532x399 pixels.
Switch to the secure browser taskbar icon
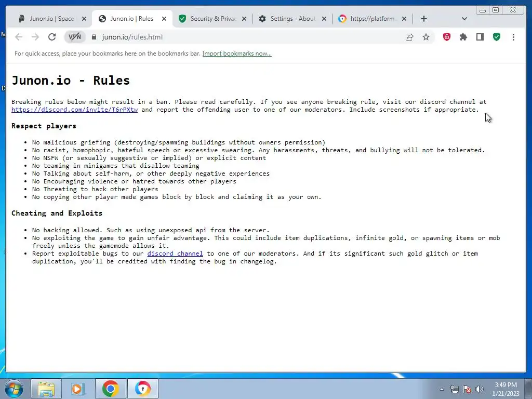[x=142, y=389]
